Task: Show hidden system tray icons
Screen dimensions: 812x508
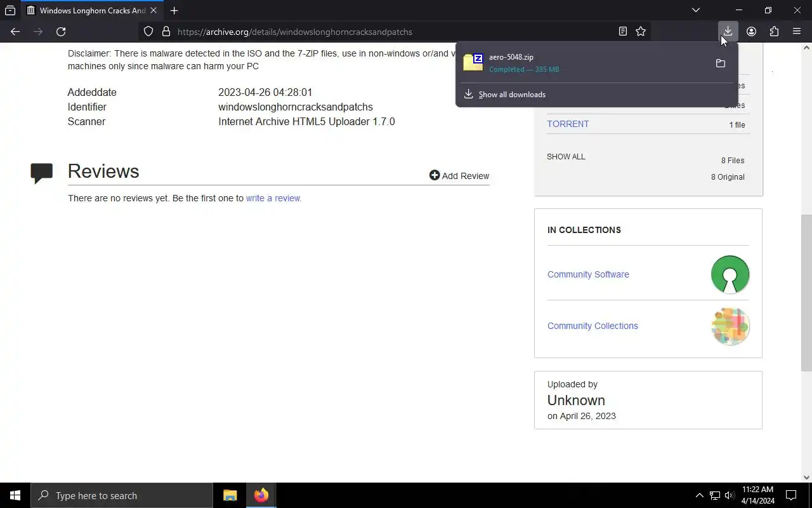Action: tap(699, 495)
